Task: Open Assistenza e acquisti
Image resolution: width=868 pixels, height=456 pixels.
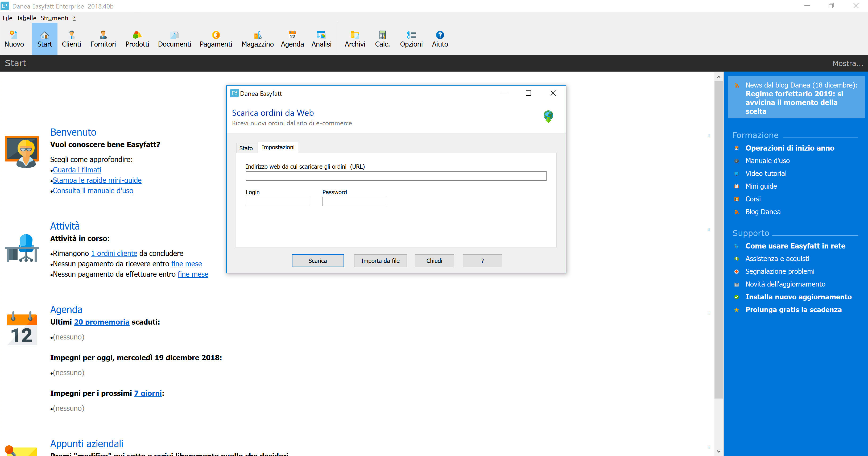Action: coord(777,259)
